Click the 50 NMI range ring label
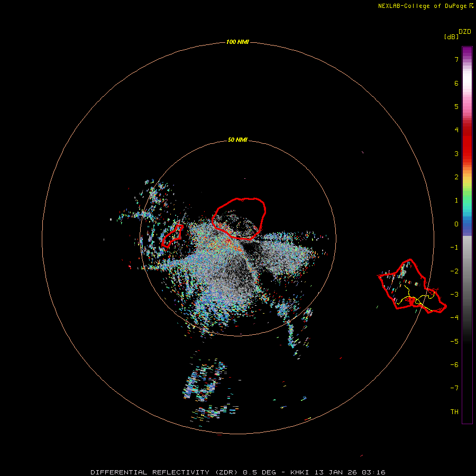Image resolution: width=476 pixels, height=476 pixels. coord(237,140)
